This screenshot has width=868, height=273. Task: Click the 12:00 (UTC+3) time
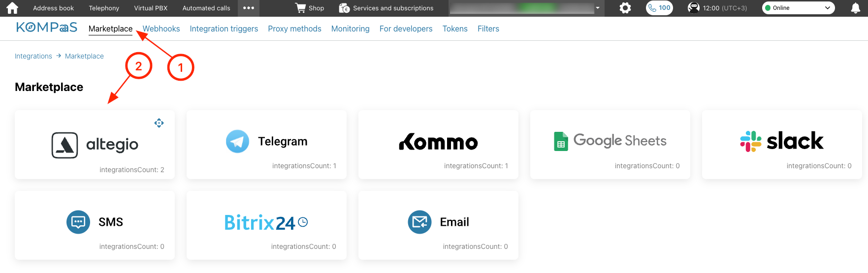click(725, 8)
